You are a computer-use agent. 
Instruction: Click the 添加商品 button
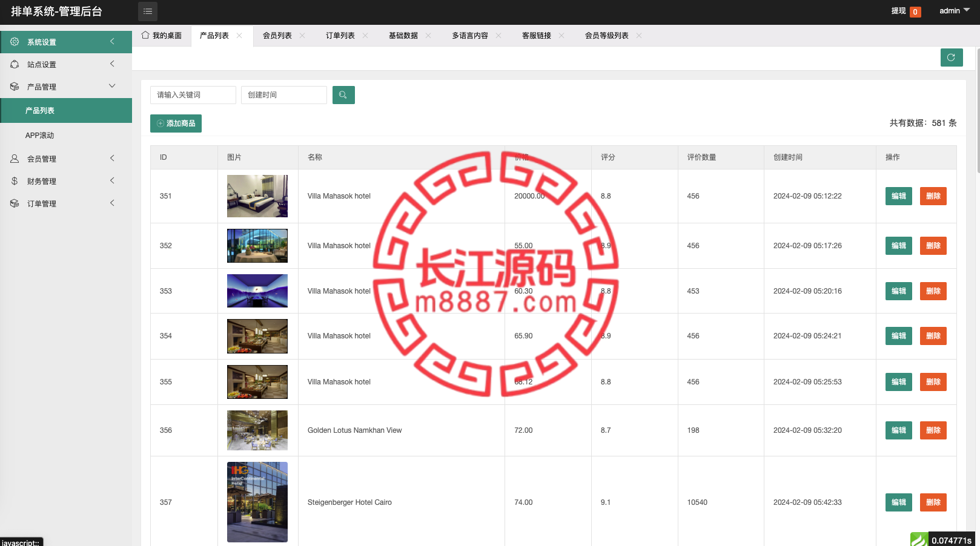point(176,123)
